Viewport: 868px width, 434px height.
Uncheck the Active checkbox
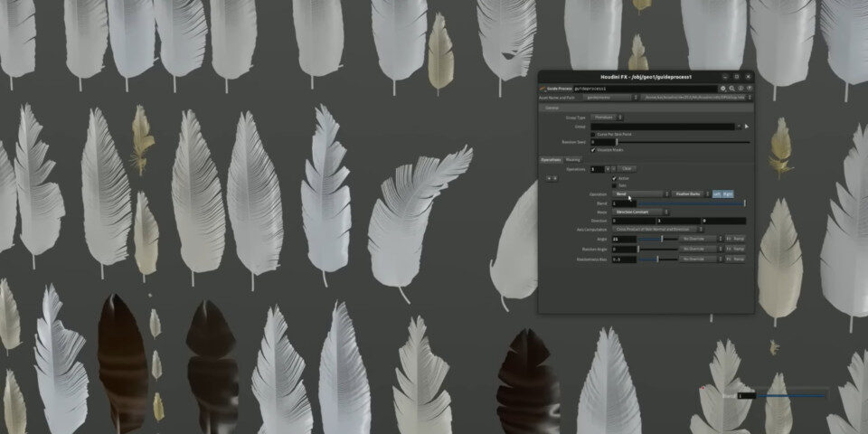tap(615, 178)
